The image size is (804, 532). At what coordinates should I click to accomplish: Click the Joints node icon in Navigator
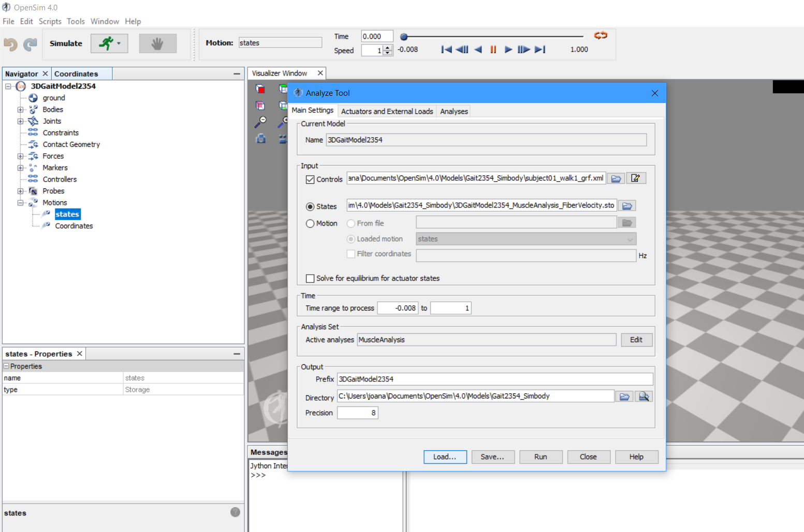tap(33, 121)
